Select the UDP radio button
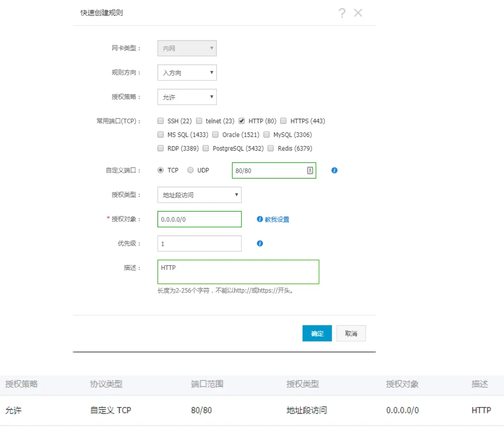 pos(190,170)
